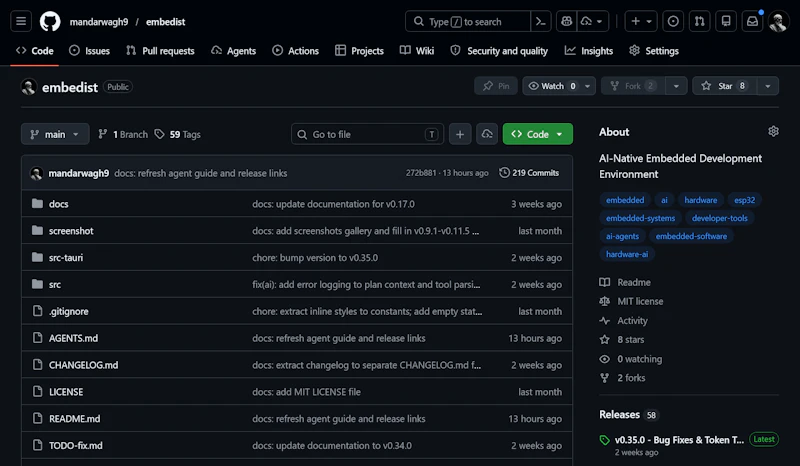
Task: Go to GitHub homepage via Octocat logo
Action: (x=50, y=21)
